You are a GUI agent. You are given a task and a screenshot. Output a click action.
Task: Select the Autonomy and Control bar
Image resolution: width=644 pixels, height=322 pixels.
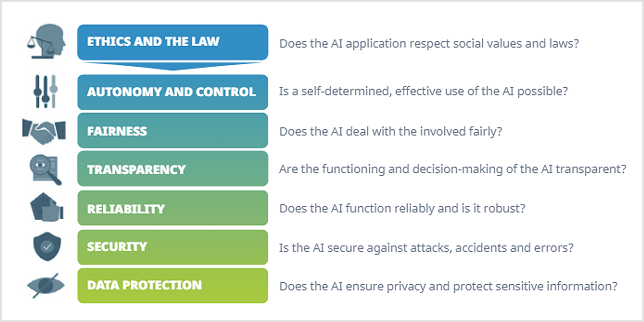pyautogui.click(x=173, y=92)
